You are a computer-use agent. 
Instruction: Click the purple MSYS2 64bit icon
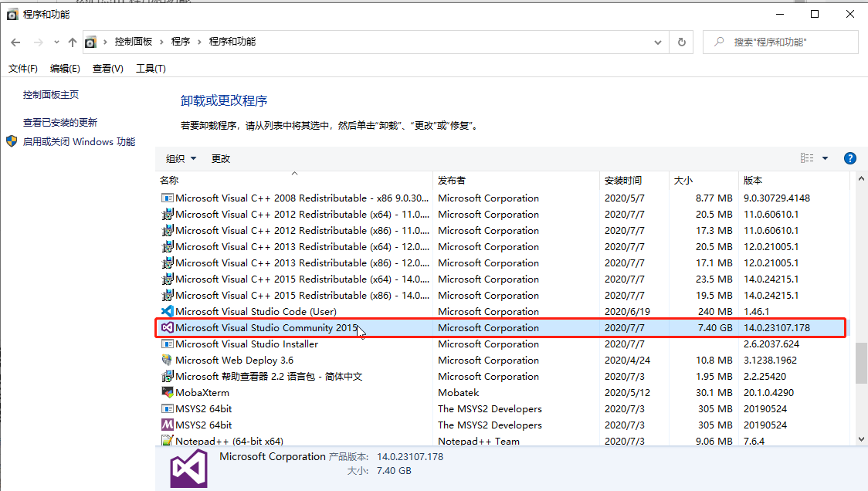coord(167,425)
